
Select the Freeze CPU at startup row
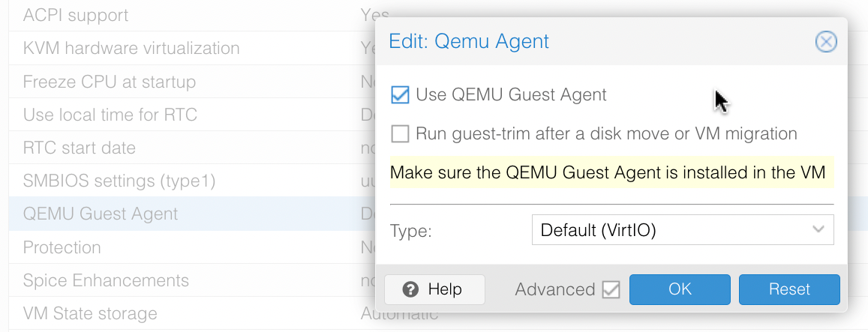192,82
